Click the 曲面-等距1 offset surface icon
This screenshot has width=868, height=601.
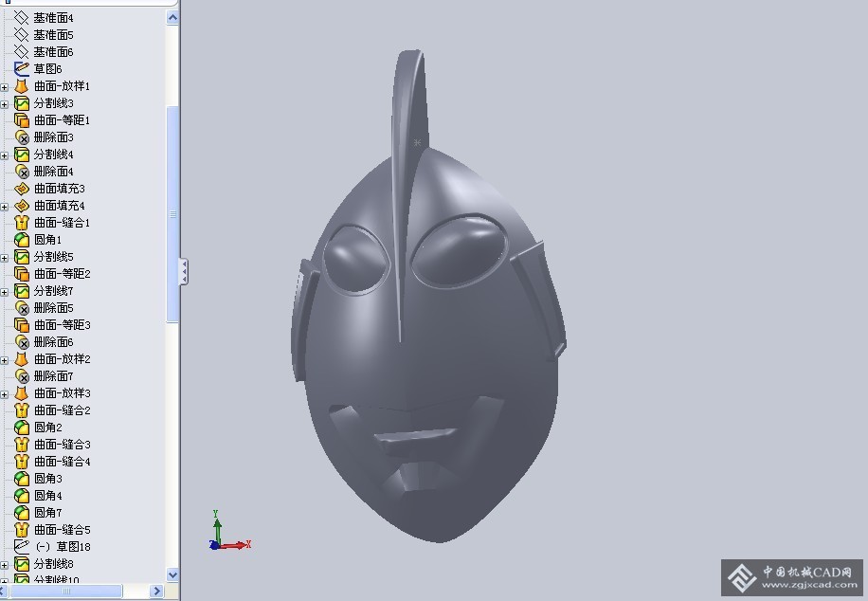pyautogui.click(x=21, y=120)
